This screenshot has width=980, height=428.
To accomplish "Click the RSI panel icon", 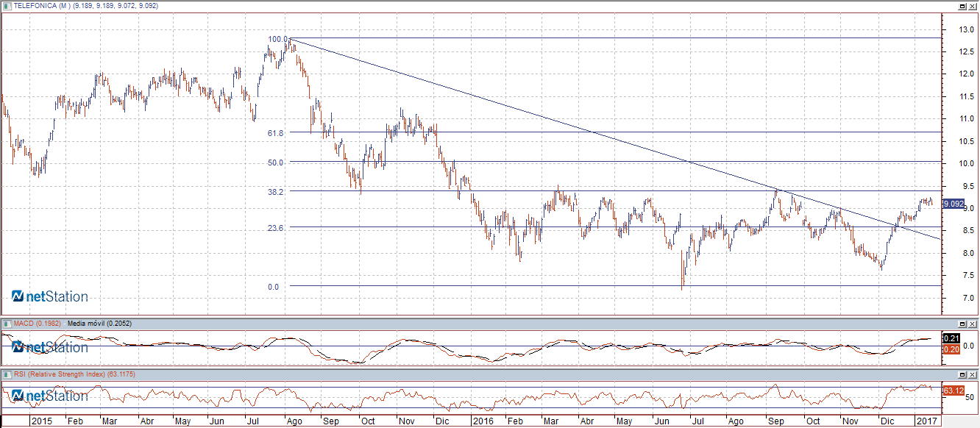I will click(7, 374).
